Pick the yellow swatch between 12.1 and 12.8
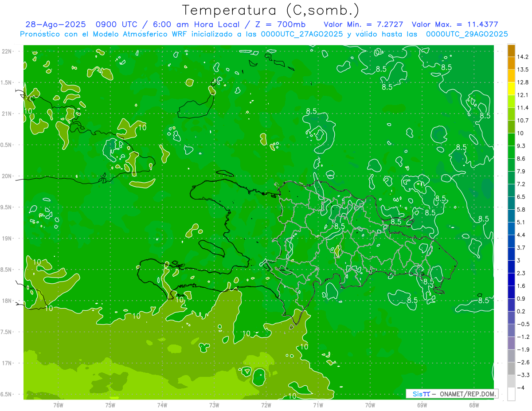Viewport: 532px width, 411px height. tap(511, 88)
